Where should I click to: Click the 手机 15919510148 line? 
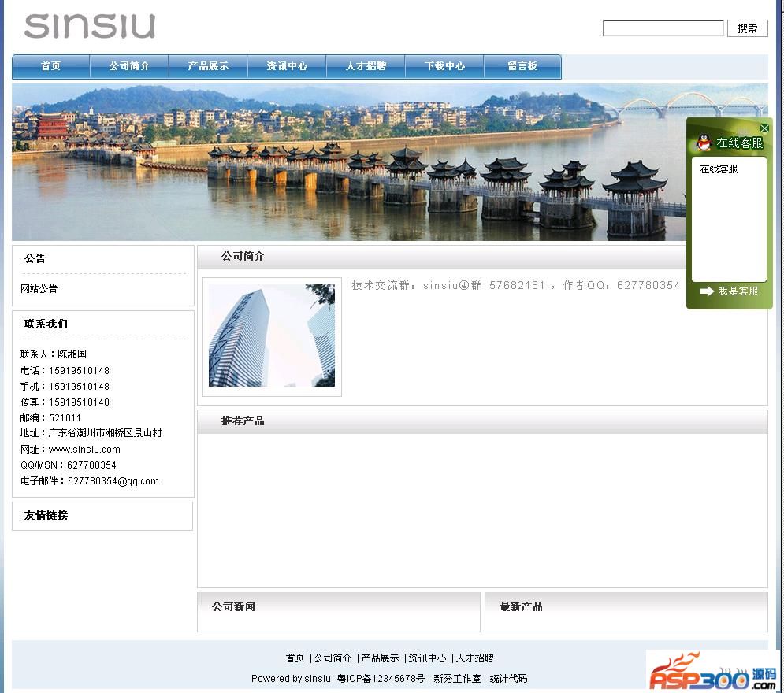click(65, 387)
